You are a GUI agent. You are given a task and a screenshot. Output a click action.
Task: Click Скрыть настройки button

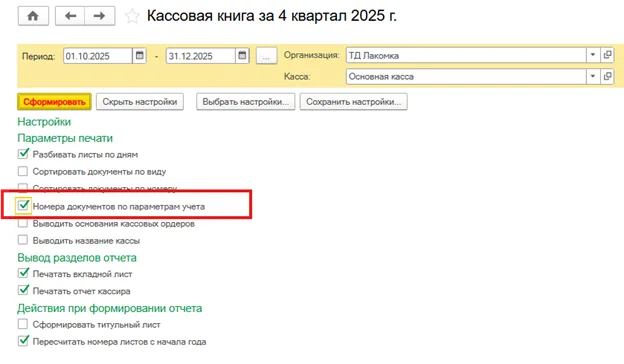tap(140, 102)
